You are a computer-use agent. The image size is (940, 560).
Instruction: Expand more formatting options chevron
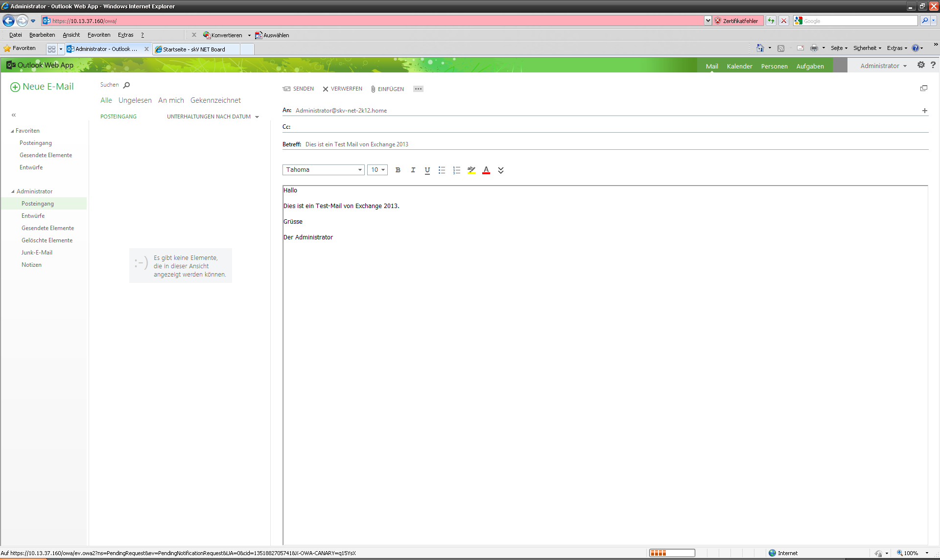click(501, 170)
